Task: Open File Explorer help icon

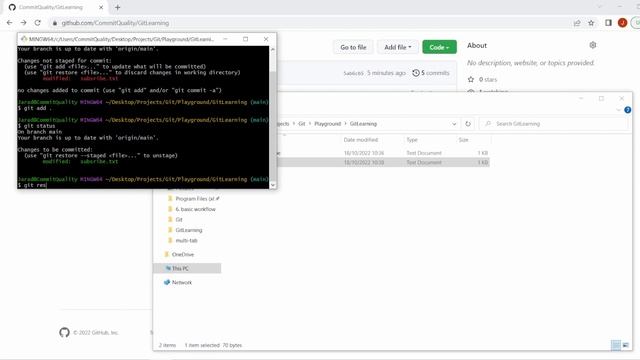Action: [x=627, y=110]
